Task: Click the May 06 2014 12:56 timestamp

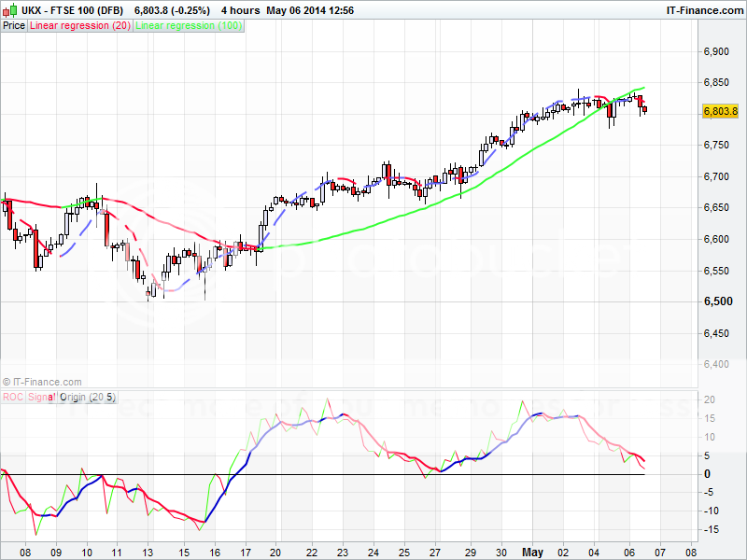Action: [310, 9]
